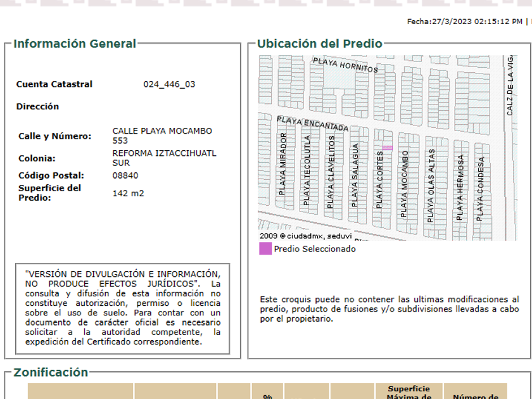The height and width of the screenshot is (399, 532).
Task: Click the Información General section heading
Action: (75, 44)
